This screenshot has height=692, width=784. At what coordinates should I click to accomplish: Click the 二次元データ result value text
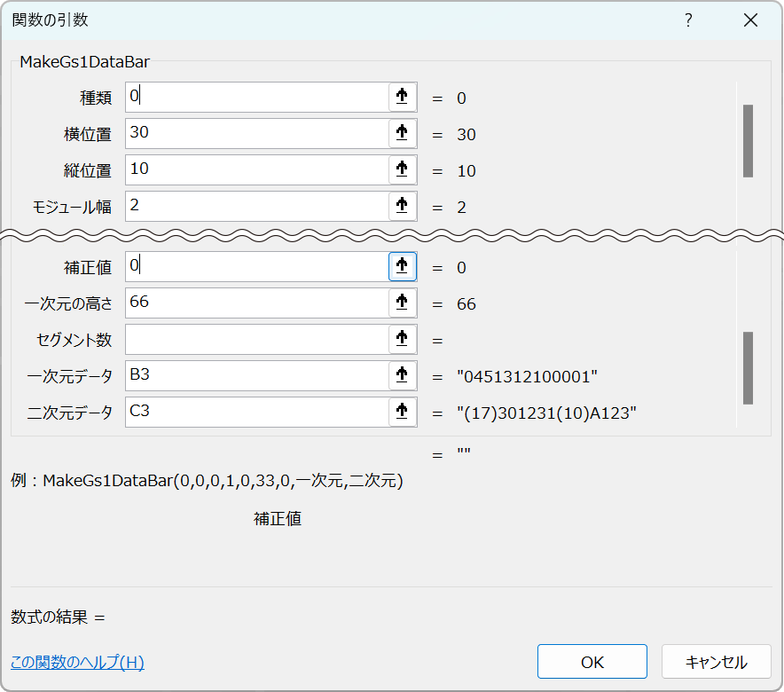546,413
